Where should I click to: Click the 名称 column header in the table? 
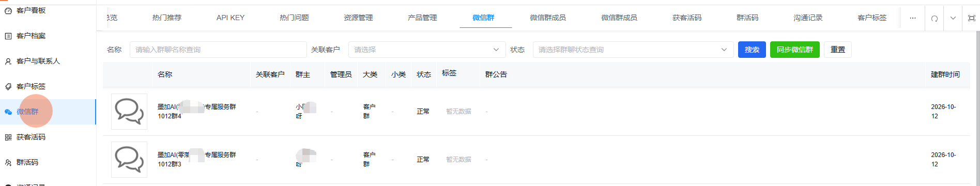pyautogui.click(x=165, y=74)
